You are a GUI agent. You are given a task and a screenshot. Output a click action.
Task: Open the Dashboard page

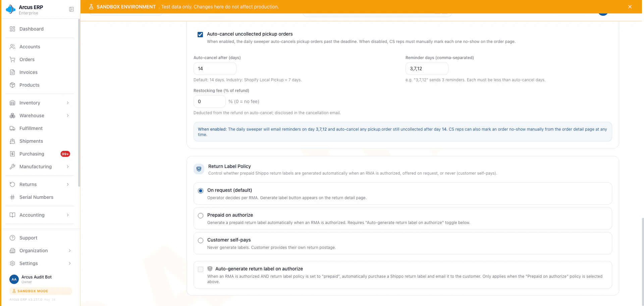click(40, 29)
